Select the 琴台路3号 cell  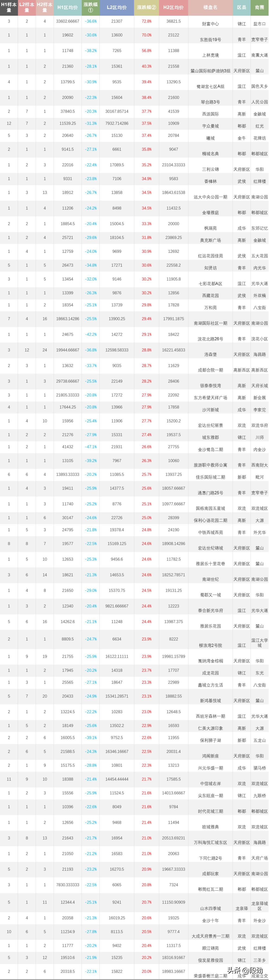[x=210, y=102]
